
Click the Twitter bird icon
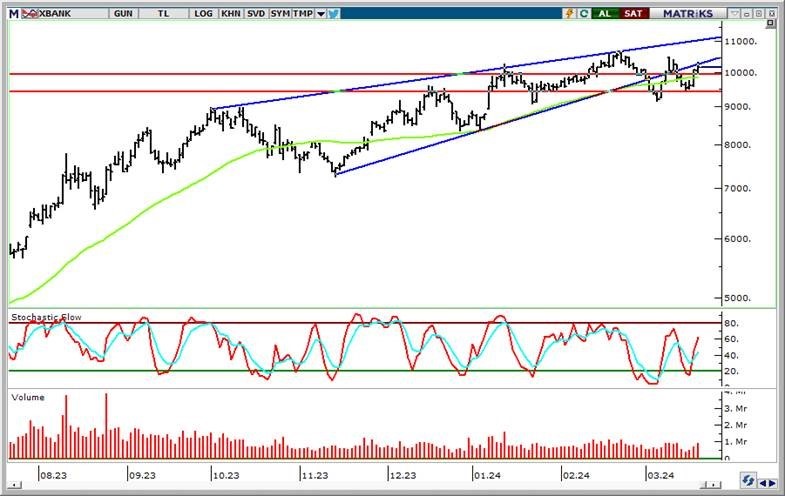coord(333,14)
